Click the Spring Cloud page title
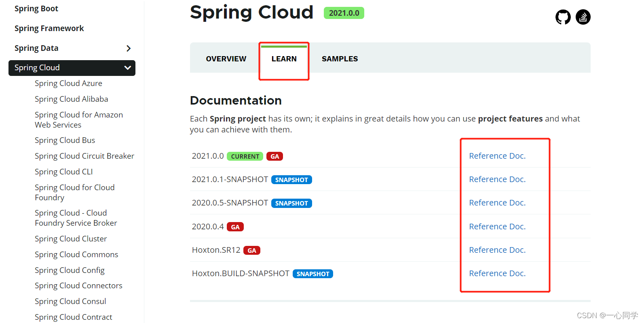Viewport: 644px width, 323px height. pos(251,12)
